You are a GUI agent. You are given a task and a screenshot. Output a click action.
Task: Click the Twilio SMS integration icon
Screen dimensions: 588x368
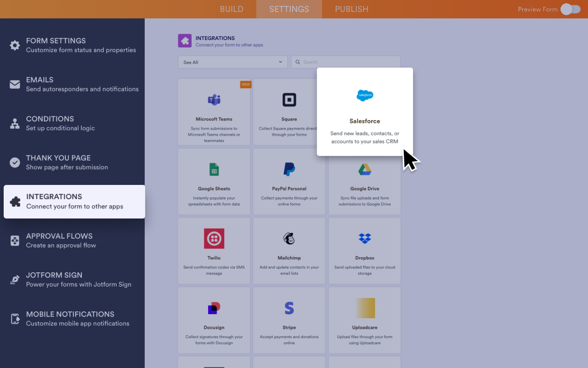point(214,238)
